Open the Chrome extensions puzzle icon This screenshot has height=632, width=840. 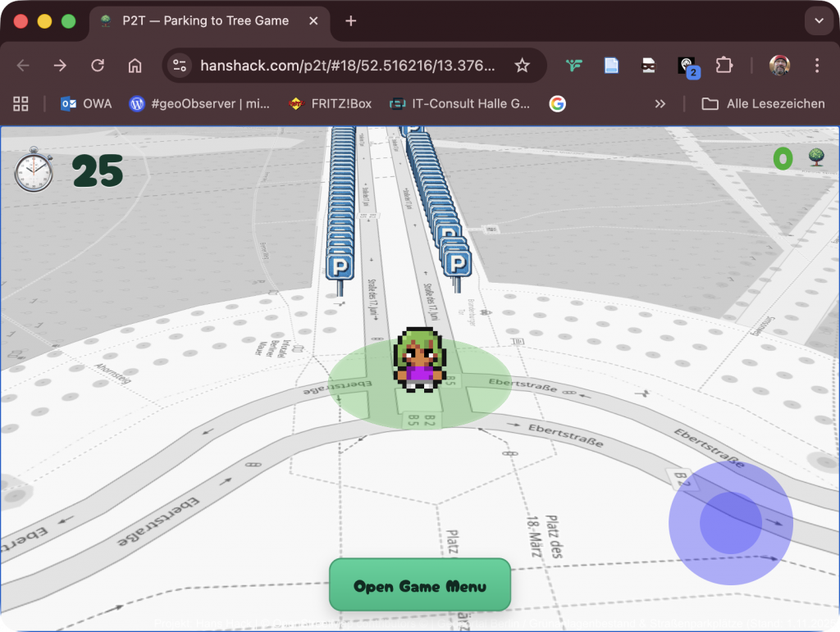tap(724, 66)
